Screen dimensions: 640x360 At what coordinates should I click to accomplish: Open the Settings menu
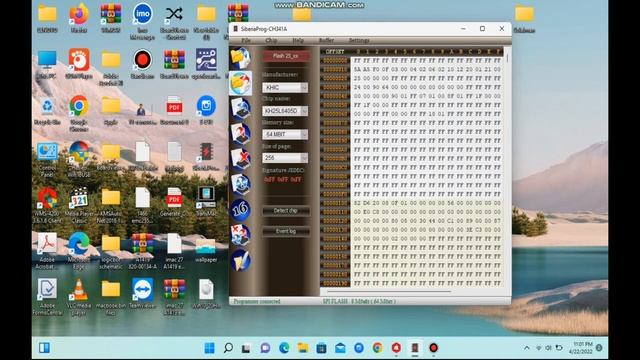pyautogui.click(x=359, y=40)
